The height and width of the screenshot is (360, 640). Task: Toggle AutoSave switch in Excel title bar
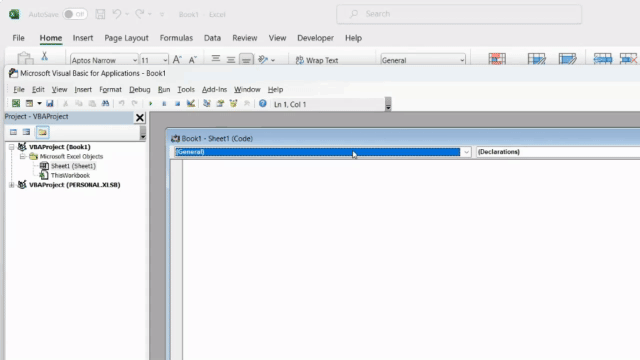click(x=75, y=14)
